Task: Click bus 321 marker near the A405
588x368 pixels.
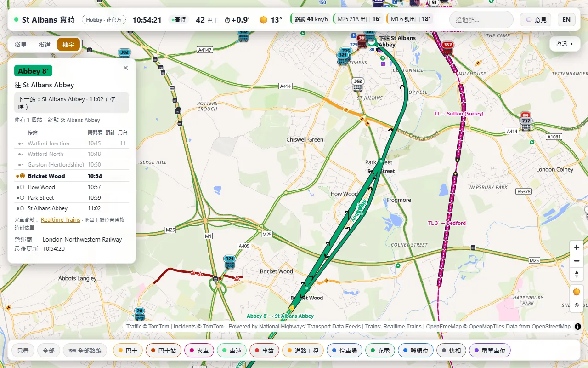Action: coord(230,262)
